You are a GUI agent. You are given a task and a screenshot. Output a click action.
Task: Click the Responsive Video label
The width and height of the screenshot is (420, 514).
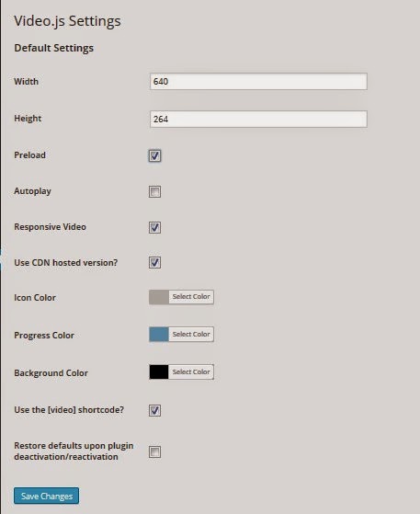pos(51,227)
